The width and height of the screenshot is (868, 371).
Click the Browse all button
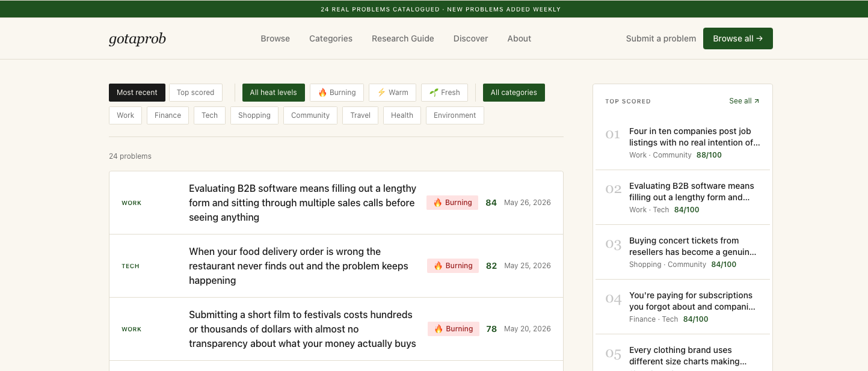pos(738,38)
